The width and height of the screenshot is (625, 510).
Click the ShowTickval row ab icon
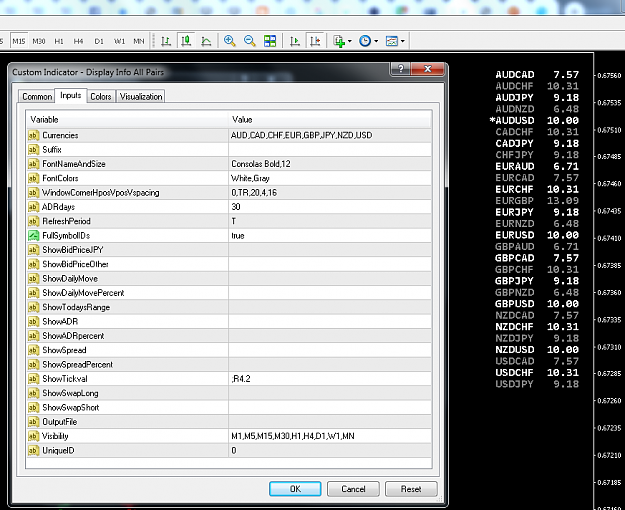(x=33, y=379)
